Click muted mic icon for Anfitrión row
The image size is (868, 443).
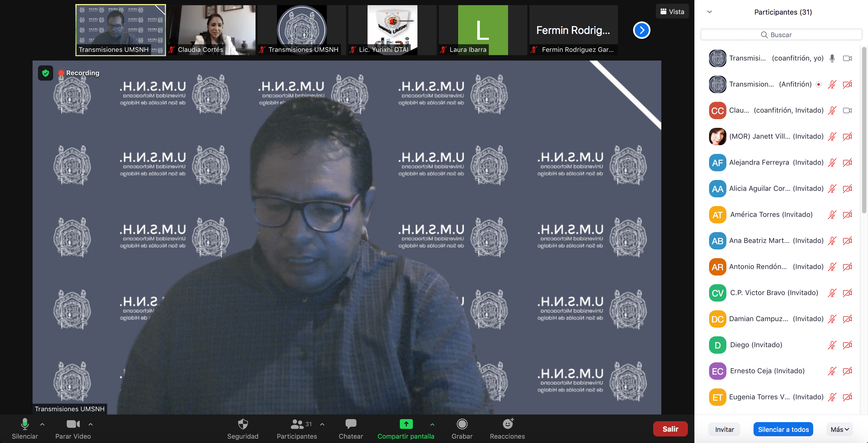coord(832,84)
